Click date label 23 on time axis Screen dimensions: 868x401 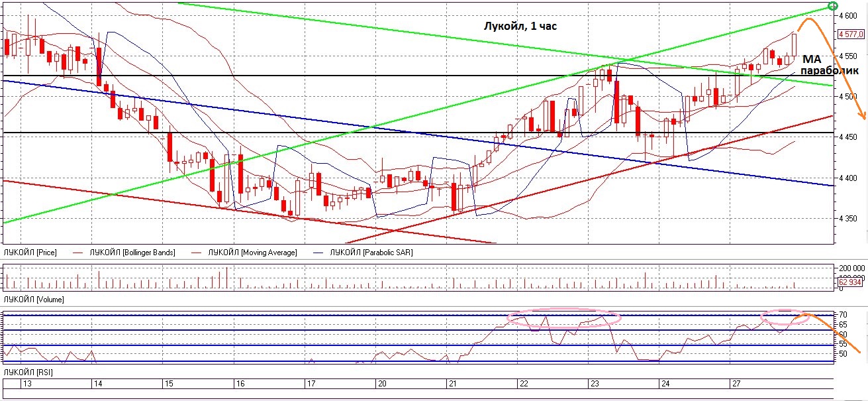click(x=594, y=384)
